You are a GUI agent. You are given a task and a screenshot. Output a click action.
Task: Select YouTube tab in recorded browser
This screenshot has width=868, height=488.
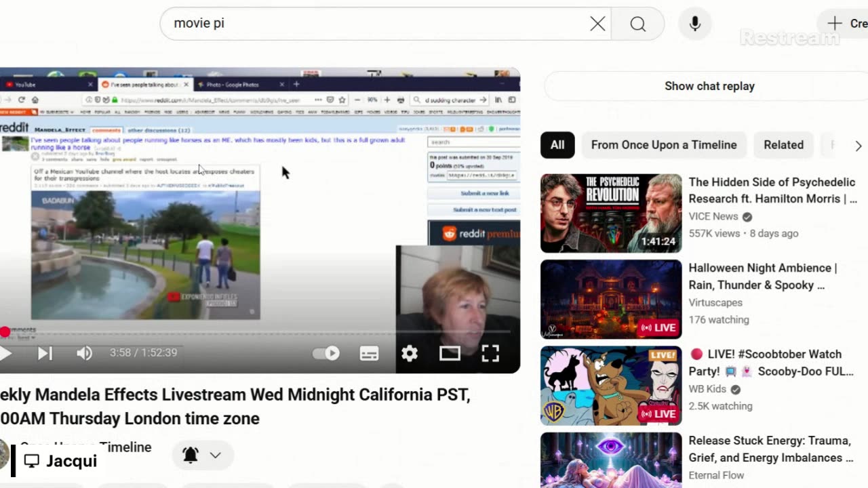[x=47, y=85]
